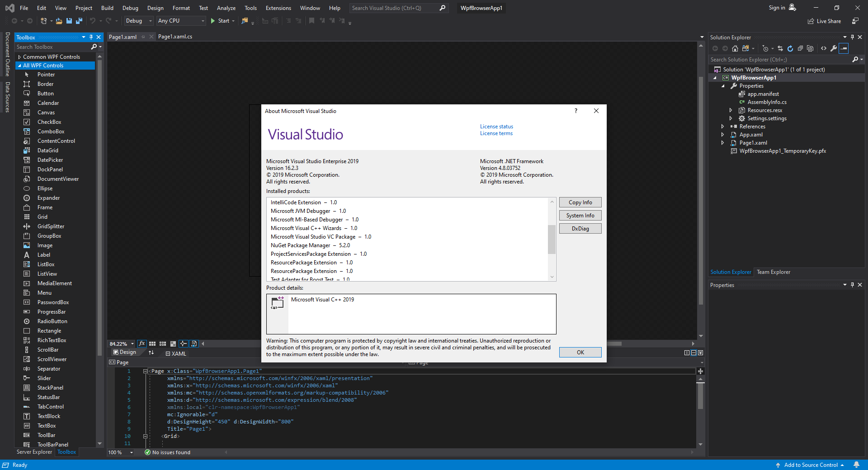
Task: Open the Debug configuration dropdown
Action: click(138, 21)
